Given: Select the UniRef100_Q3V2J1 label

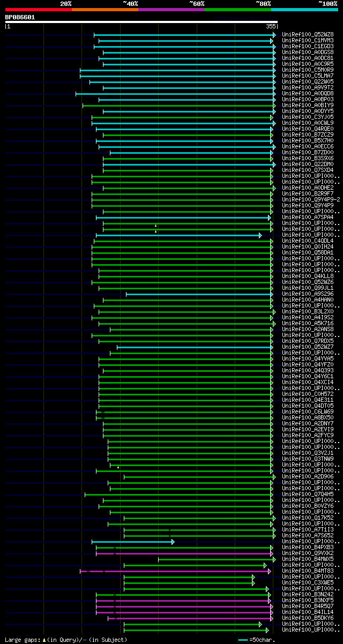Looking at the screenshot, I should (308, 453).
